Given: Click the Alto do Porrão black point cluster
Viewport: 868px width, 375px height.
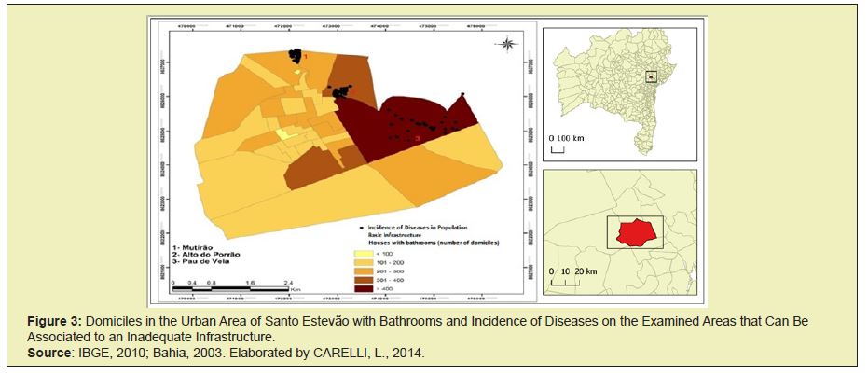Looking at the screenshot, I should [338, 91].
